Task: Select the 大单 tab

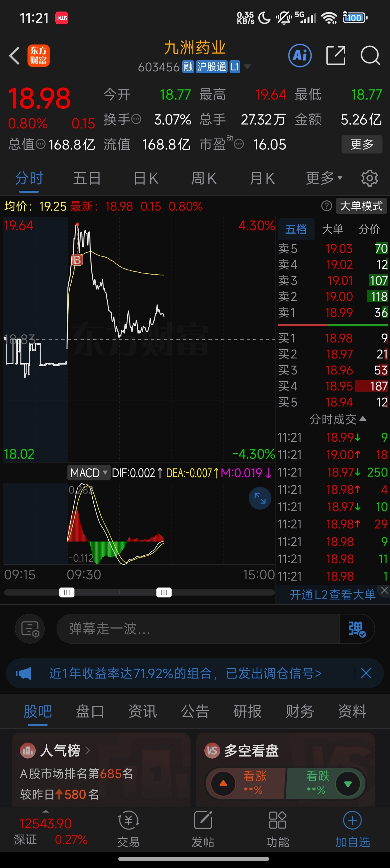Action: click(332, 229)
